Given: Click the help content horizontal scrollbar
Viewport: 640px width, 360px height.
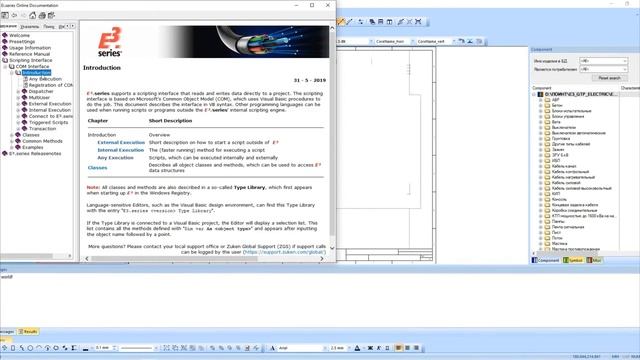Looking at the screenshot, I should point(174,258).
